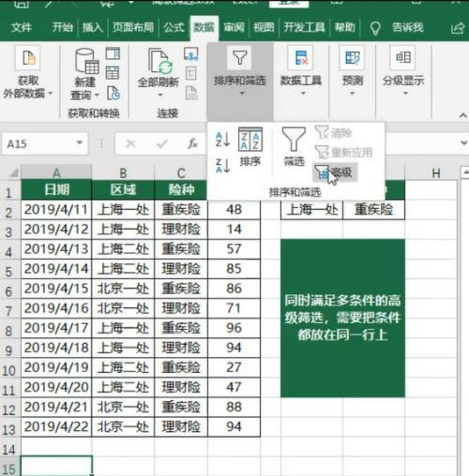The width and height of the screenshot is (469, 476).
Task: Click the 新建查询 new query icon
Action: pos(86,61)
